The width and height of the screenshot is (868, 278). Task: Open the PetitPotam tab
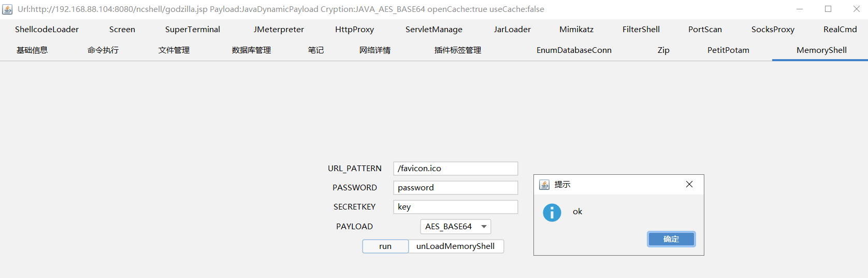[728, 50]
